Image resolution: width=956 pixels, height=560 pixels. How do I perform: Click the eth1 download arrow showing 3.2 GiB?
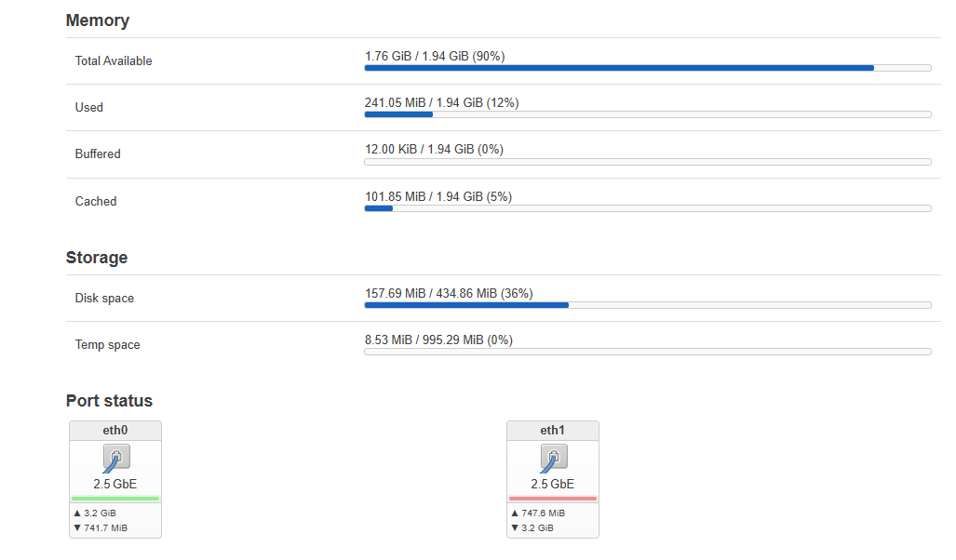click(515, 527)
